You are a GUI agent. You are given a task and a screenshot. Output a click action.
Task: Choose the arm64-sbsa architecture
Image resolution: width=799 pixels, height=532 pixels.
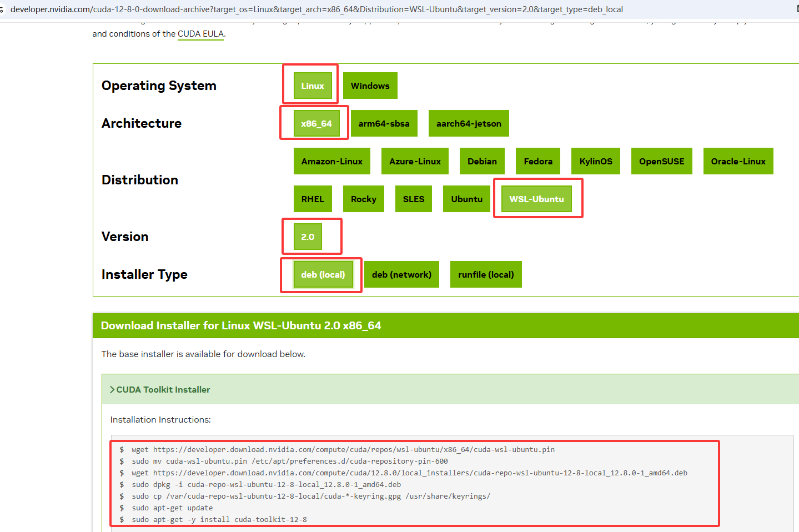[x=384, y=123]
